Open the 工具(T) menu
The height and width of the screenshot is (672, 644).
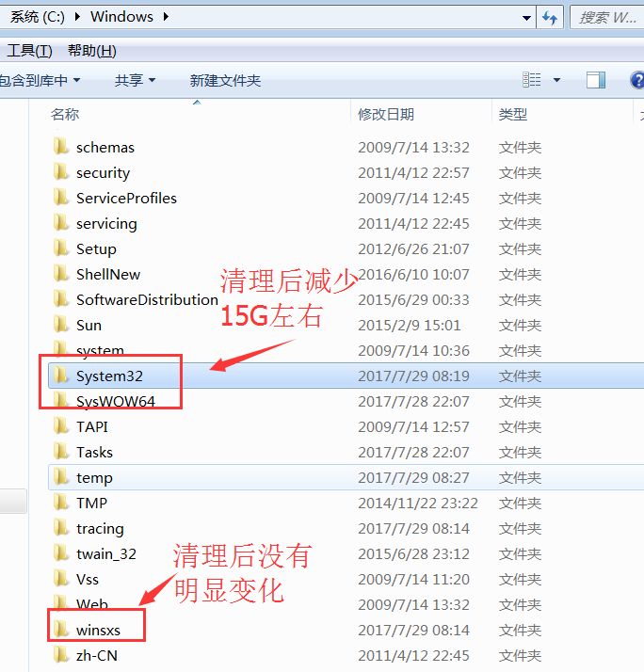29,51
